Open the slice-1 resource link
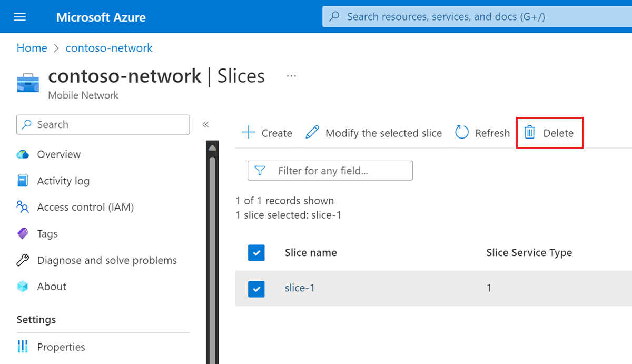This screenshot has width=632, height=364. tap(300, 288)
